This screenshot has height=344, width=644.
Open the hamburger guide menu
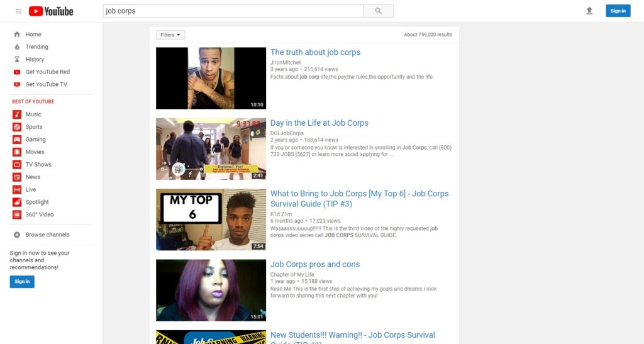tap(18, 11)
